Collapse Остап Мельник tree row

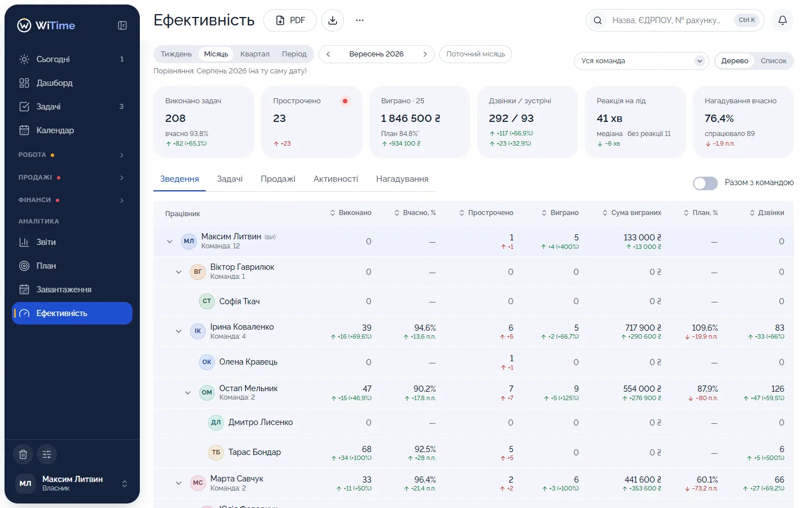coord(187,393)
